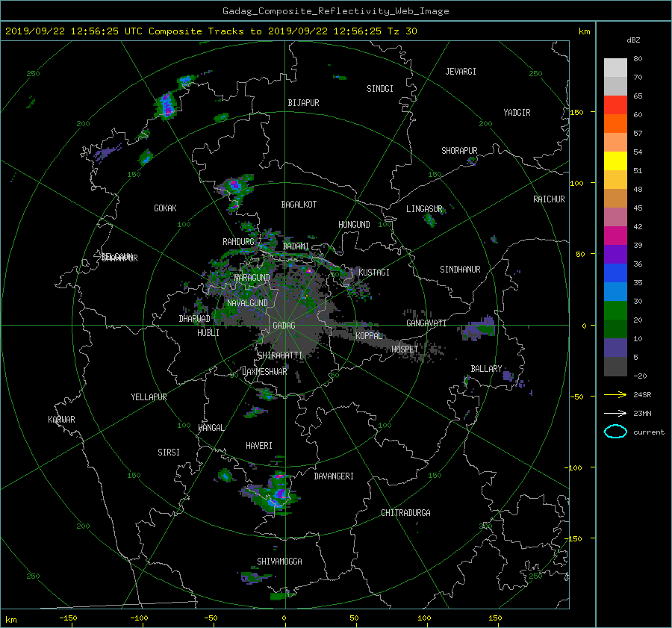Select the purple 36-39 dBZ legend swatch

coord(615,255)
